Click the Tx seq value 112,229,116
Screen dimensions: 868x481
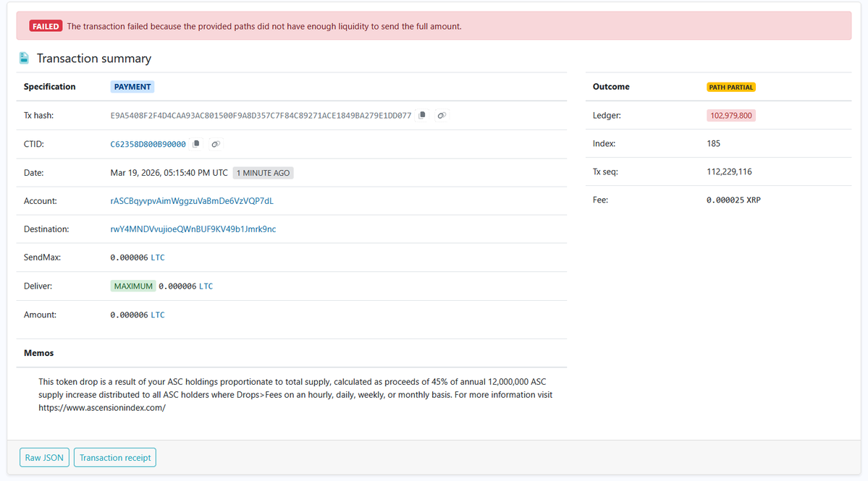(729, 172)
